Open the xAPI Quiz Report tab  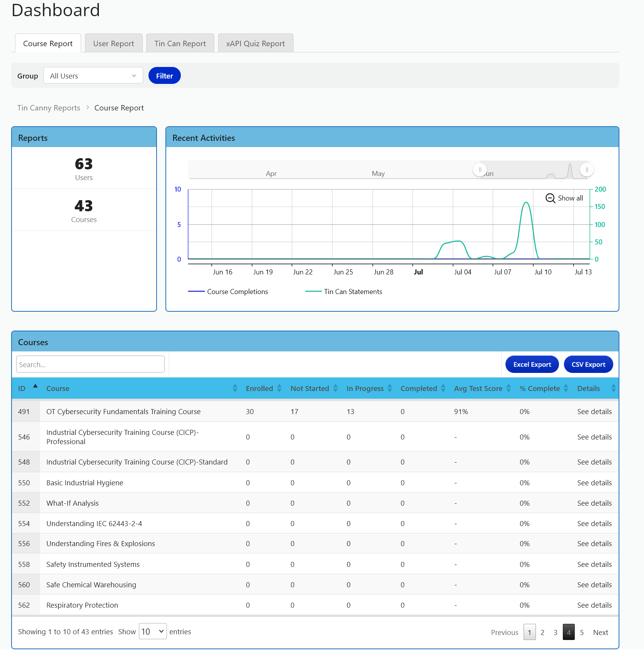[x=255, y=43]
